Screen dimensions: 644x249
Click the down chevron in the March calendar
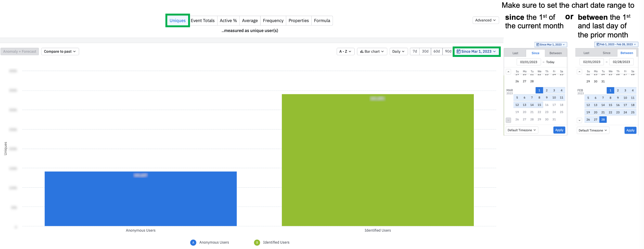pyautogui.click(x=509, y=120)
